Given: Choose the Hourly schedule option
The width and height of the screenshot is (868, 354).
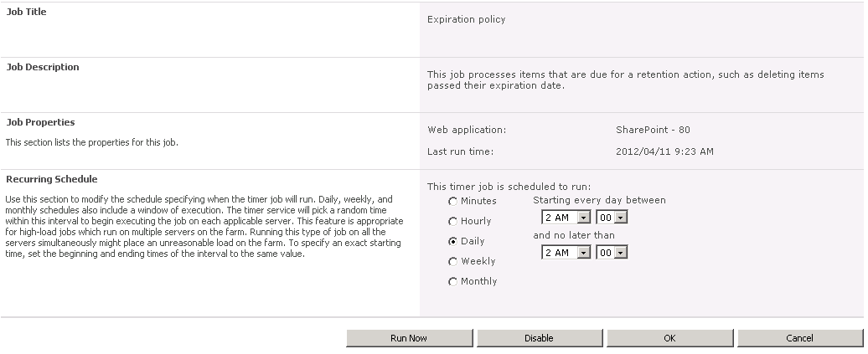Looking at the screenshot, I should 452,221.
